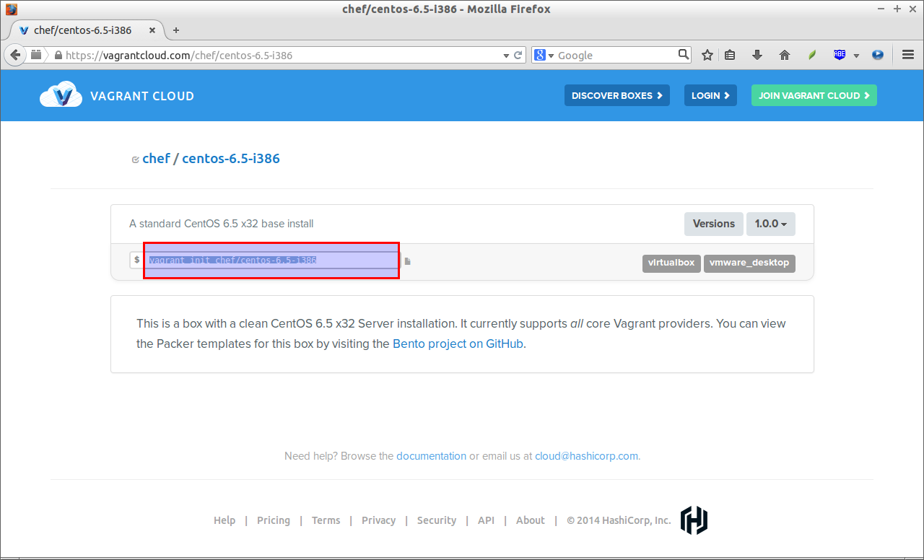Screen dimensions: 924x560
Task: Open Help footer link
Action: [225, 520]
